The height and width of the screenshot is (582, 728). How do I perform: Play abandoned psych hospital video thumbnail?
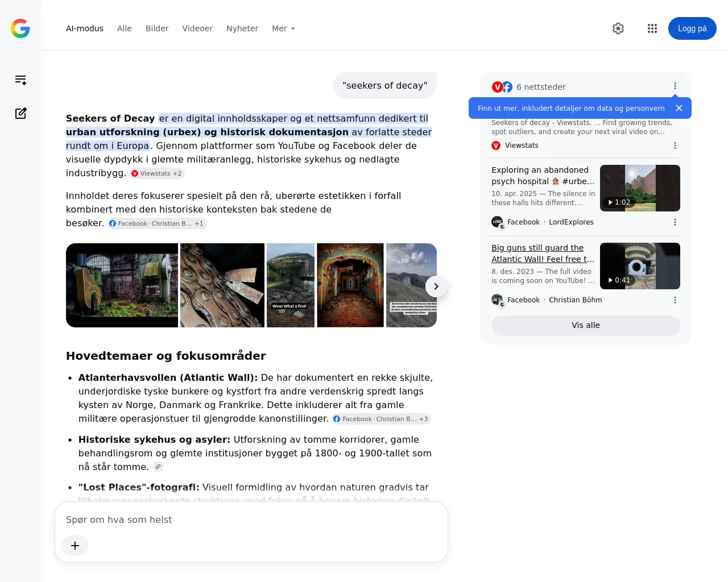[640, 188]
